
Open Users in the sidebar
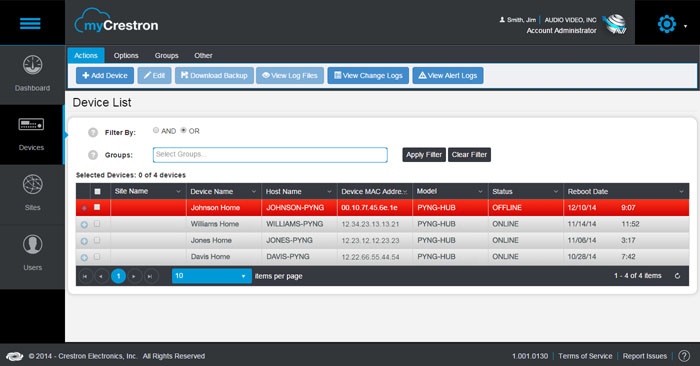click(33, 254)
